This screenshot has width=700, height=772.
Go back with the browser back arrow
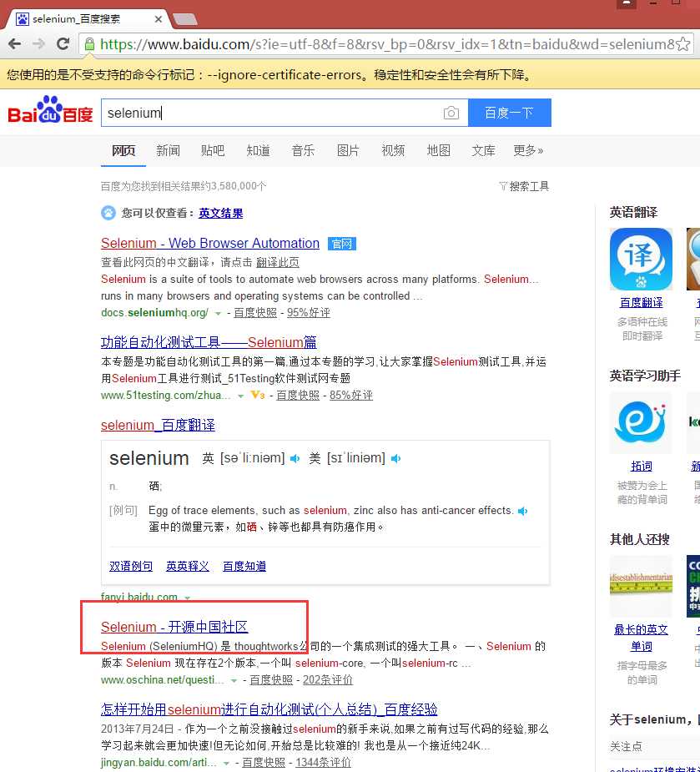15,44
